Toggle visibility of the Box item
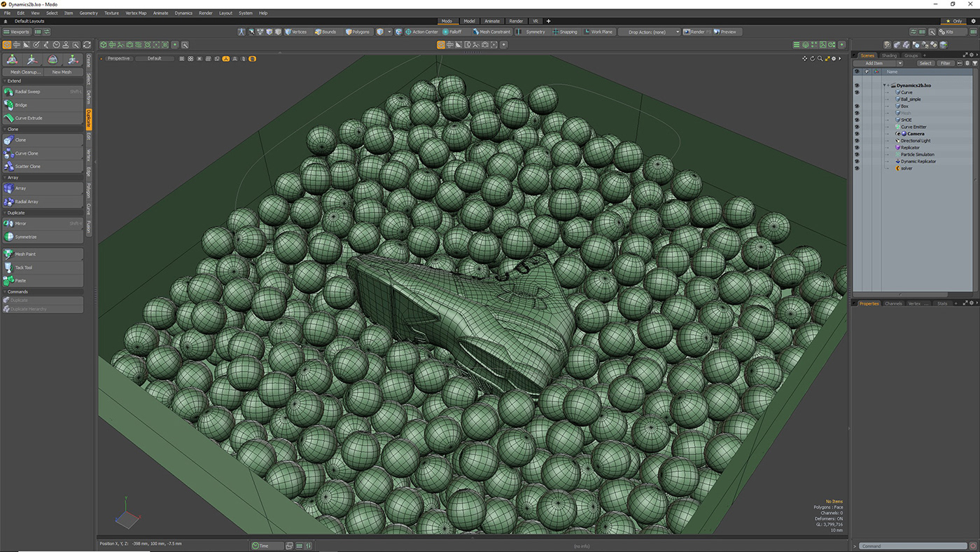The image size is (980, 552). click(x=857, y=106)
